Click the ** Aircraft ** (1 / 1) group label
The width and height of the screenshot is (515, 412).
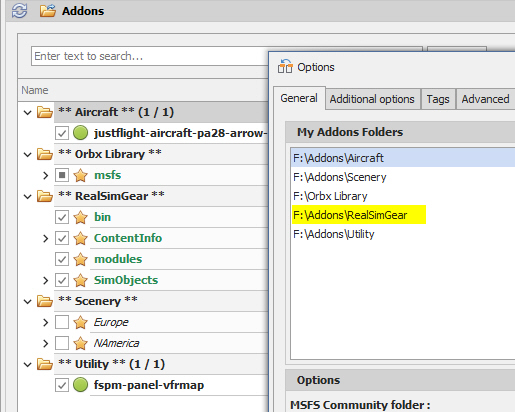(x=116, y=112)
